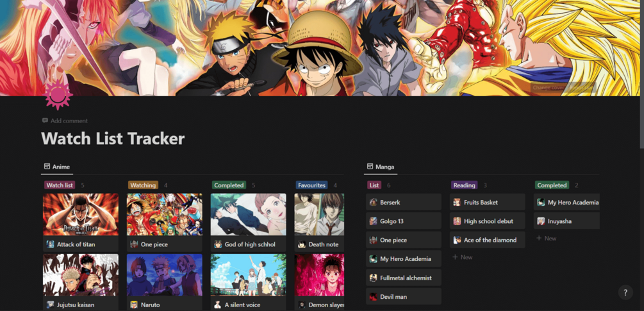Image resolution: width=644 pixels, height=311 pixels.
Task: Open the Attack of titan cover thumbnail
Action: (x=81, y=214)
